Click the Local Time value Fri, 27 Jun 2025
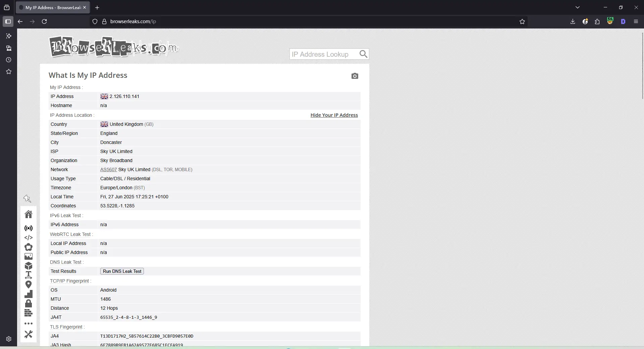Screen dimensions: 644x349 click(134, 197)
